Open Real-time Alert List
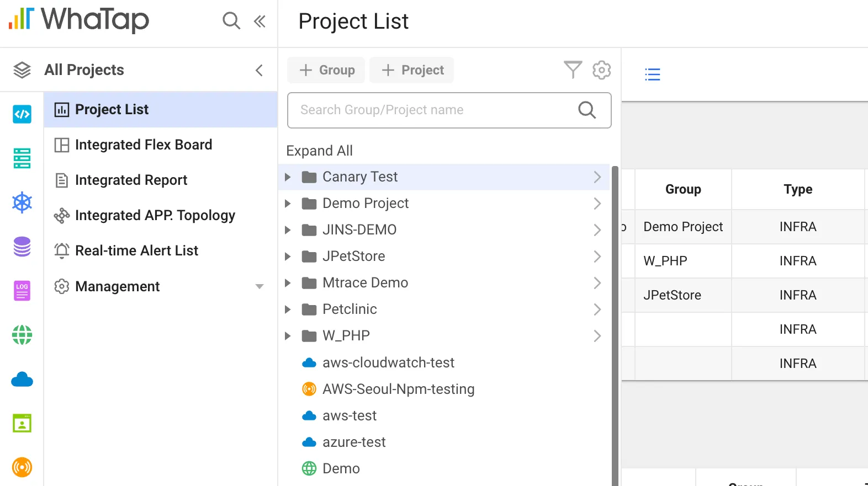Viewport: 868px width, 486px height. pos(161,250)
